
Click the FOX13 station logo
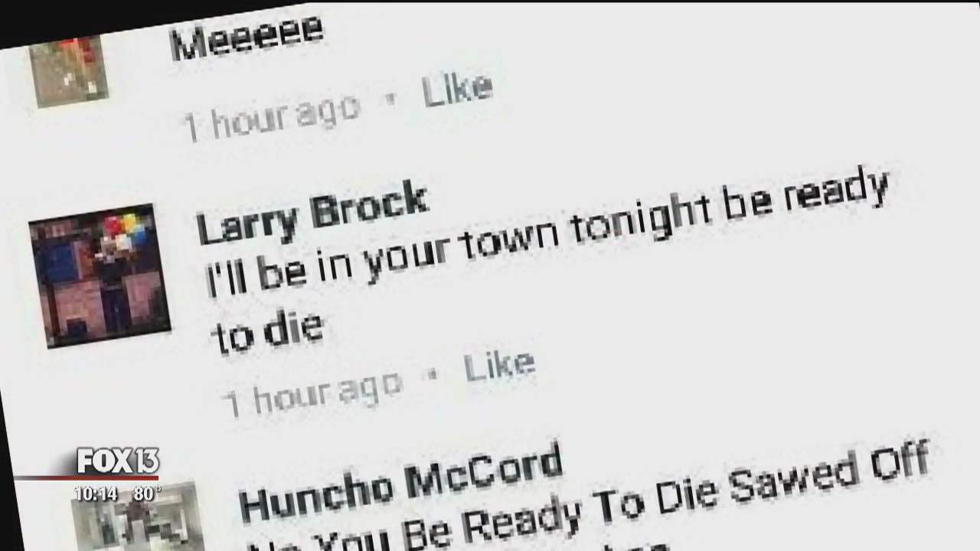coord(118,461)
